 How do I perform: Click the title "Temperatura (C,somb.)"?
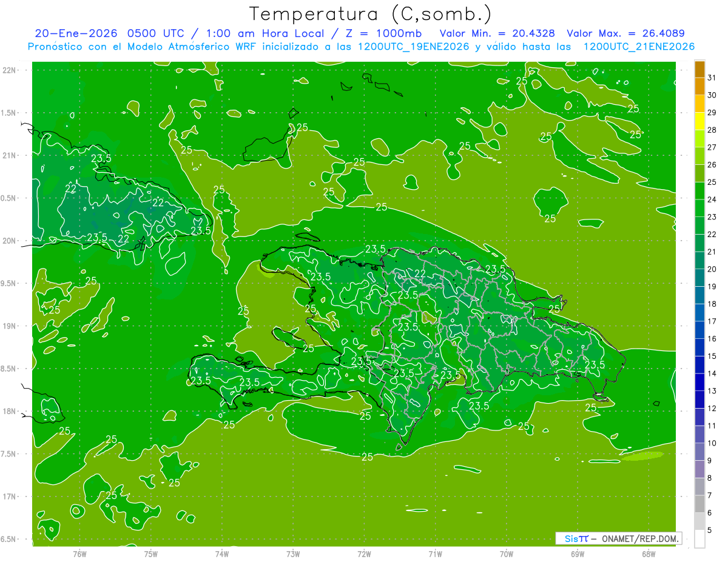(x=371, y=14)
